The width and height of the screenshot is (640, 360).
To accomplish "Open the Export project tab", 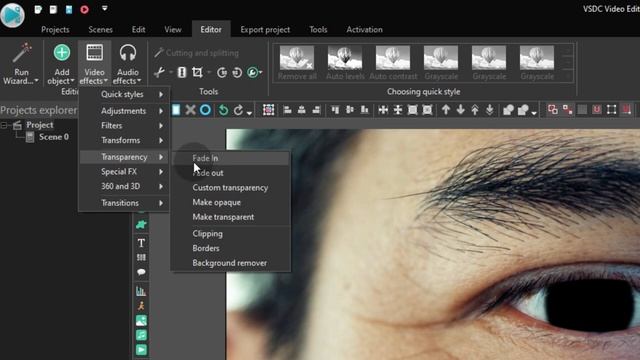I will pyautogui.click(x=265, y=29).
